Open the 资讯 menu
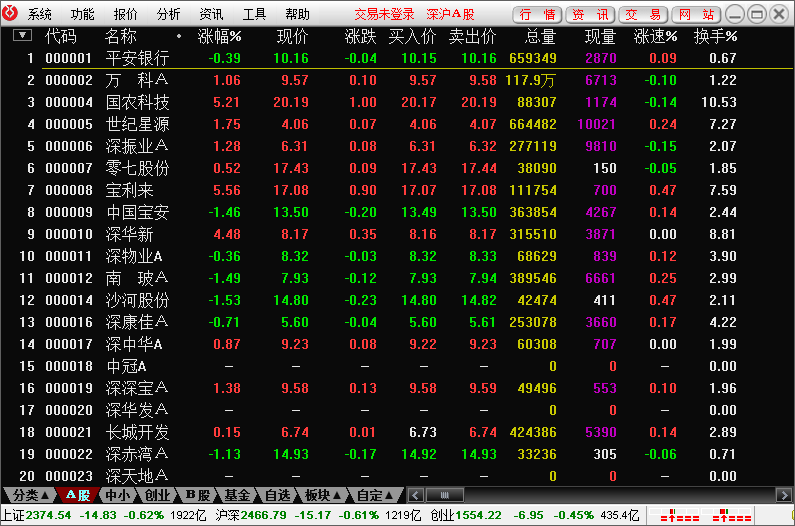This screenshot has height=526, width=795. click(211, 14)
